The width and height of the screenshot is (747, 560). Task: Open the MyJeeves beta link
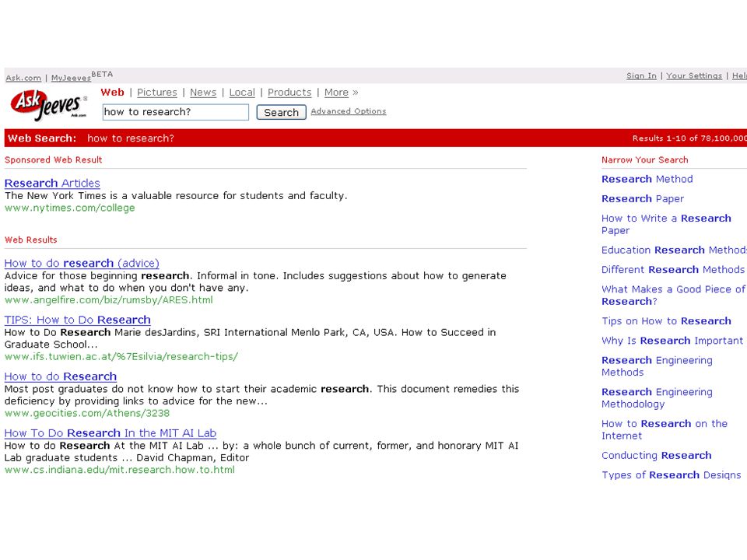71,78
